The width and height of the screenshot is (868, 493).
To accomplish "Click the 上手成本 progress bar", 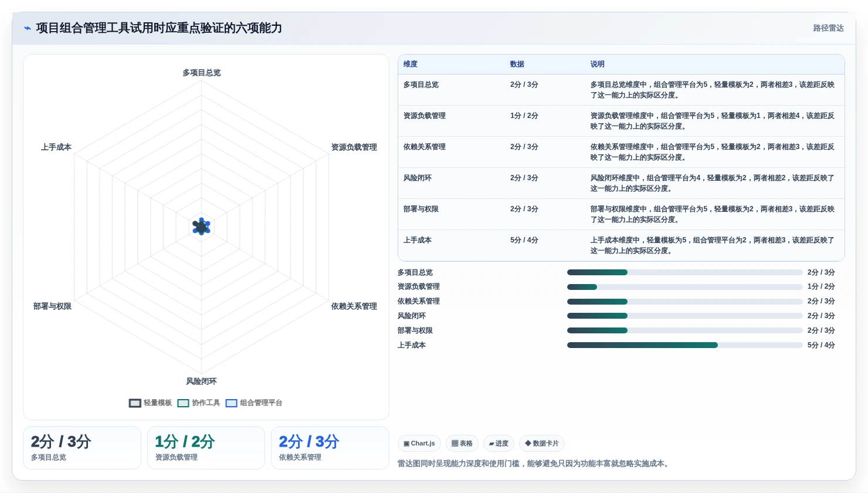I will tap(684, 345).
